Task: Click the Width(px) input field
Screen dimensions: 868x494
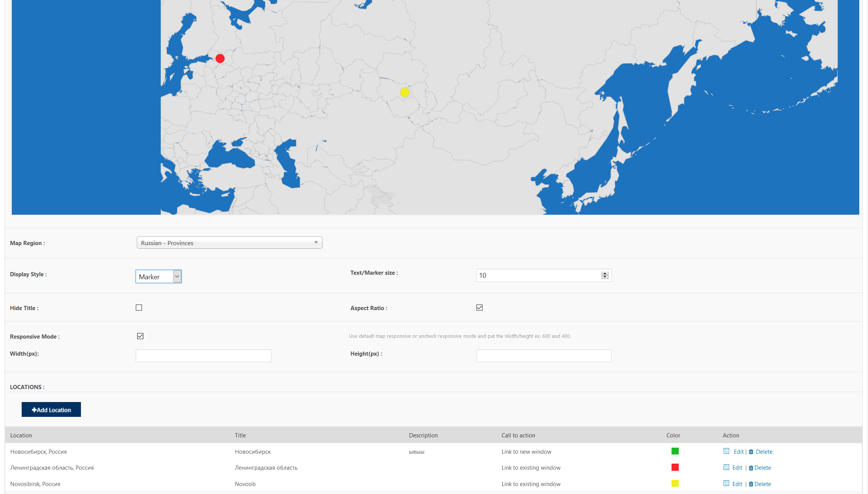Action: tap(203, 356)
